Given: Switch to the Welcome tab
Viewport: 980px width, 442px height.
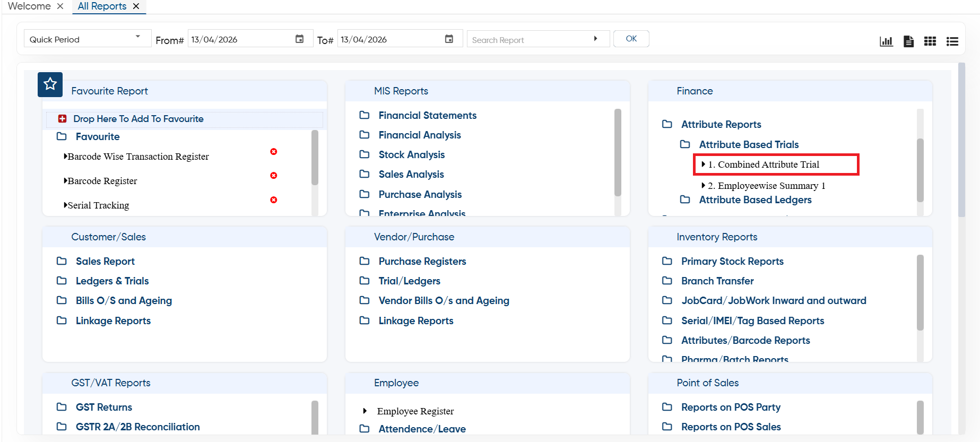Looking at the screenshot, I should pyautogui.click(x=29, y=6).
